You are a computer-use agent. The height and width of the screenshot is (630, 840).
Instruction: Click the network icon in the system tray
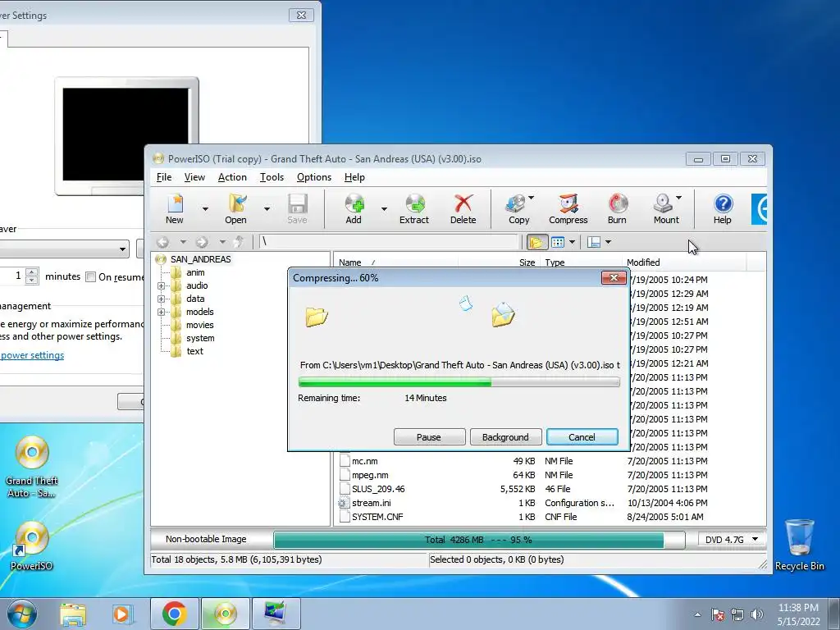pyautogui.click(x=737, y=614)
